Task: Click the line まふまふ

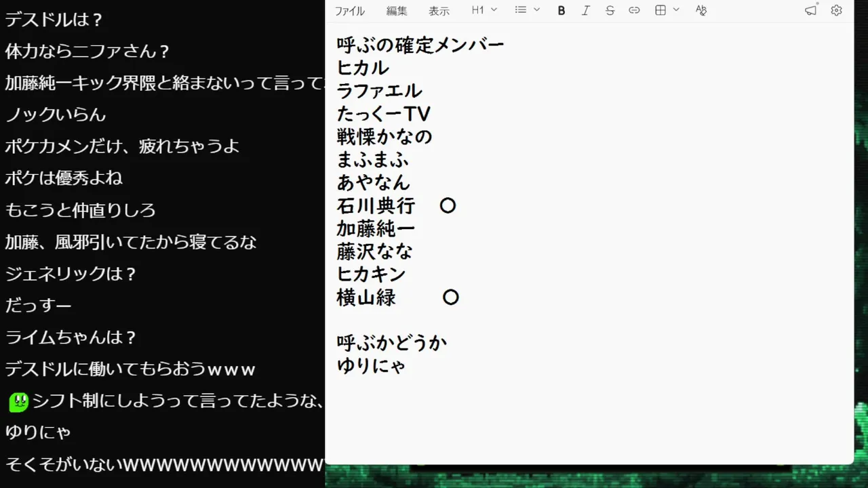Action: (x=372, y=160)
